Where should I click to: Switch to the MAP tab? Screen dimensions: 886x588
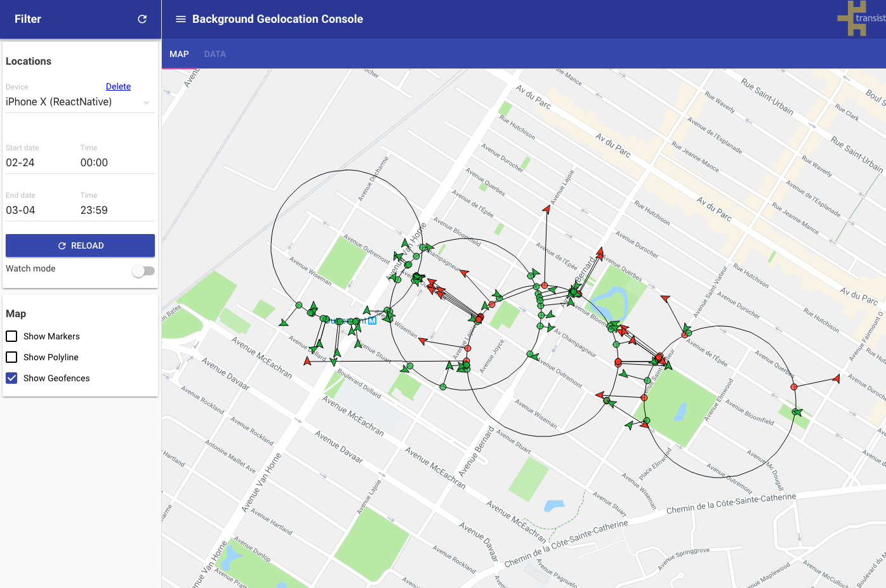[179, 54]
